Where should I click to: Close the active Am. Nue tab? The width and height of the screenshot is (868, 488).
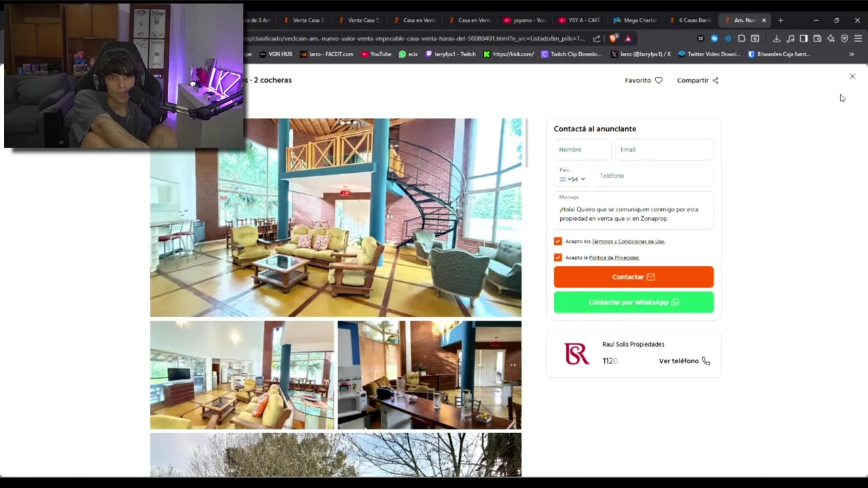pos(764,20)
